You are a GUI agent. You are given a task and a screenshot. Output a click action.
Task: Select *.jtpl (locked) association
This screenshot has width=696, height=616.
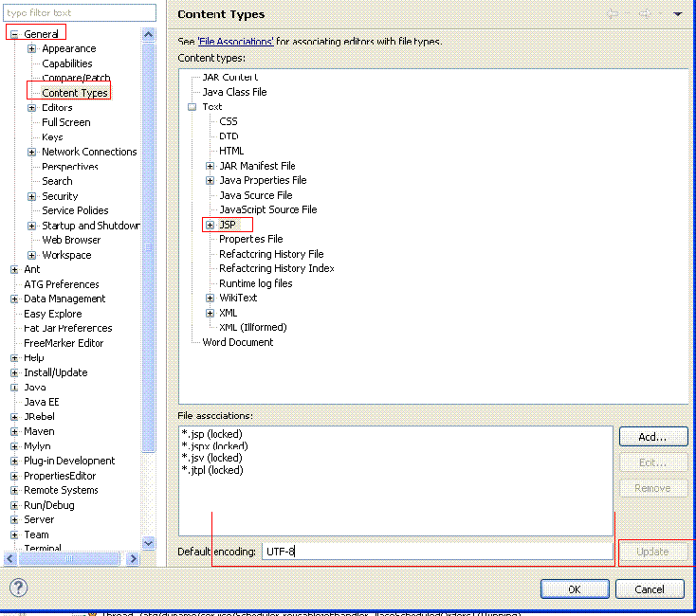(212, 470)
